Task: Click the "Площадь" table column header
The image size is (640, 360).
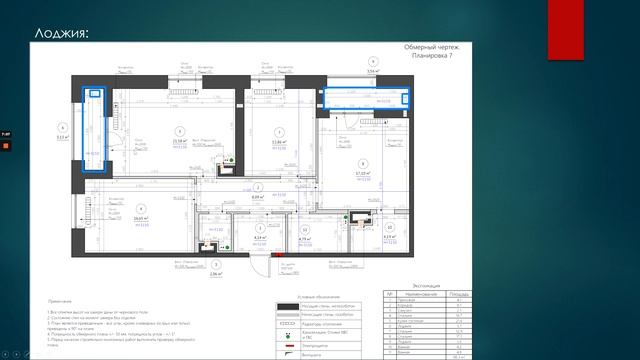Action: [458, 294]
